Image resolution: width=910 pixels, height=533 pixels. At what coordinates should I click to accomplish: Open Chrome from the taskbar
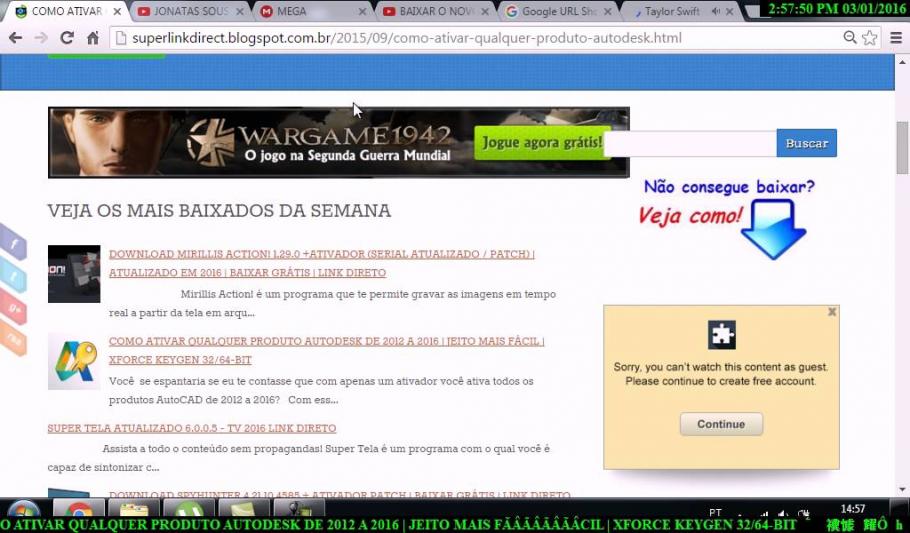click(79, 508)
